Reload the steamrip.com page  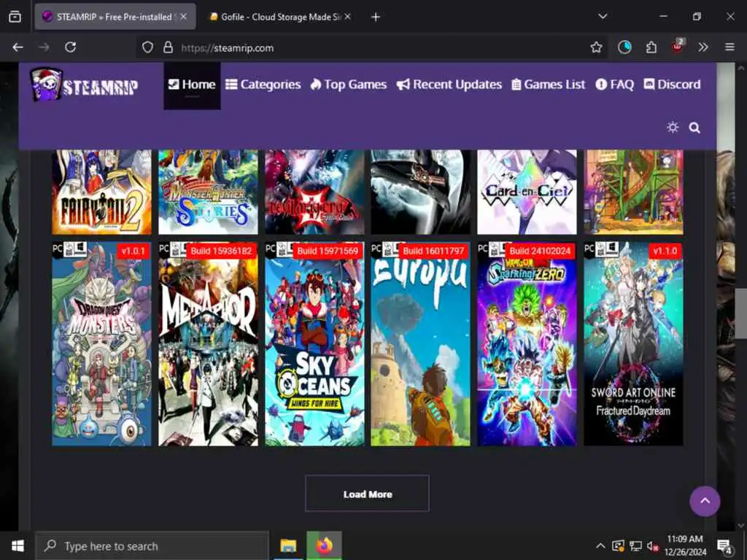[71, 47]
